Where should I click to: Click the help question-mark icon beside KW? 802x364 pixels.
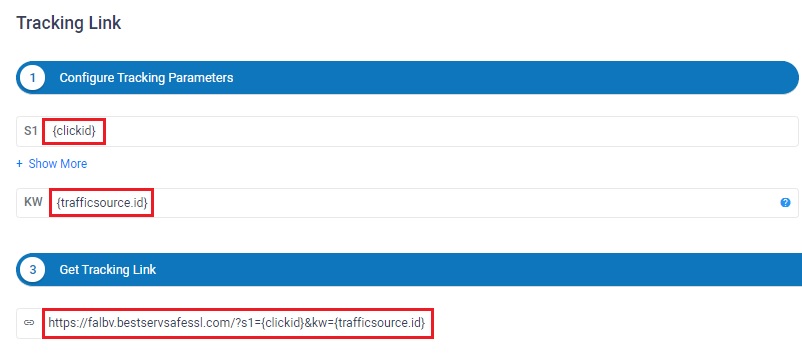[785, 203]
